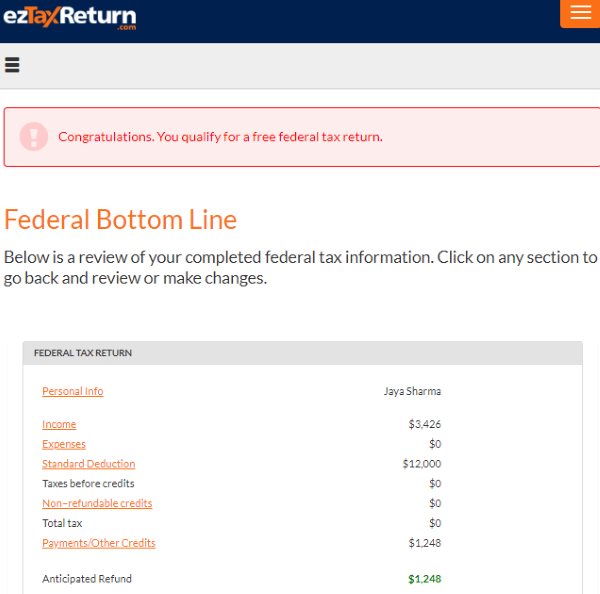
Task: Open the Payments/Other Credits link
Action: click(99, 543)
